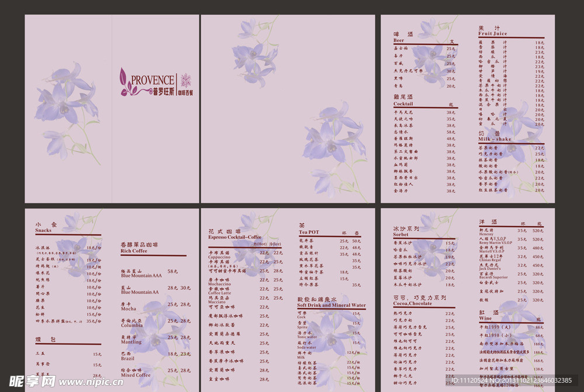
Task: Click the 花式咖啡 heading
Action: [224, 231]
